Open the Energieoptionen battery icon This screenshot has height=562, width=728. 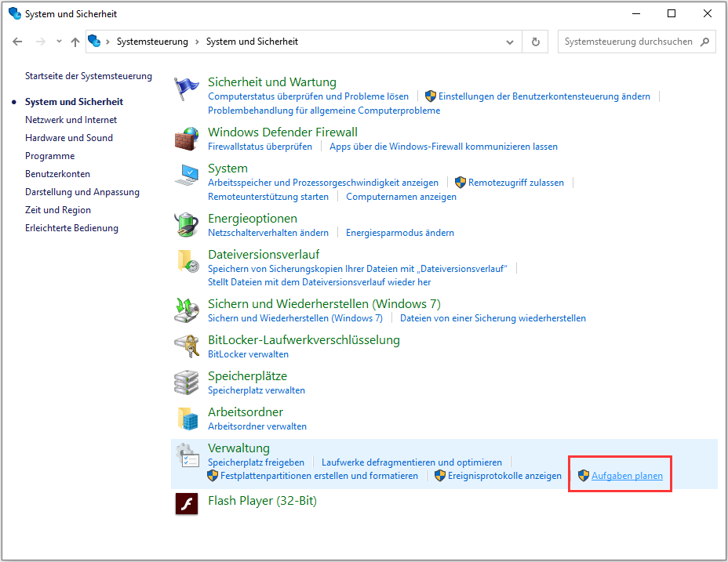coord(187,225)
